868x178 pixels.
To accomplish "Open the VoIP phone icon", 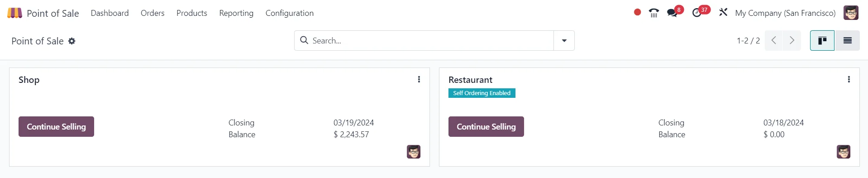I will (654, 13).
